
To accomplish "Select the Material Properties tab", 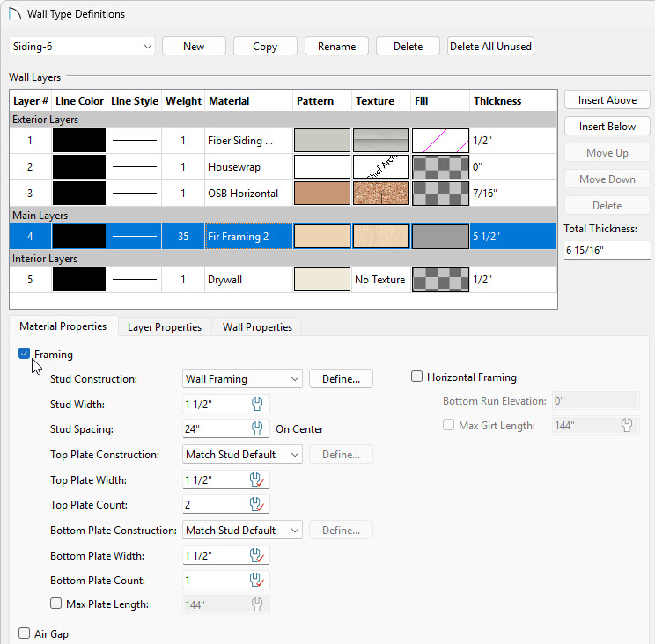I will pos(63,326).
